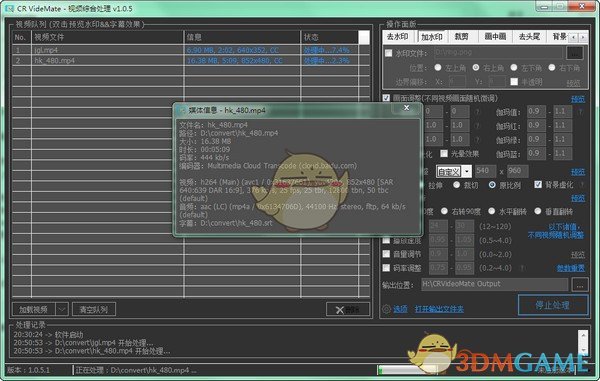Open 选项 settings link
The width and height of the screenshot is (600, 381).
point(400,309)
